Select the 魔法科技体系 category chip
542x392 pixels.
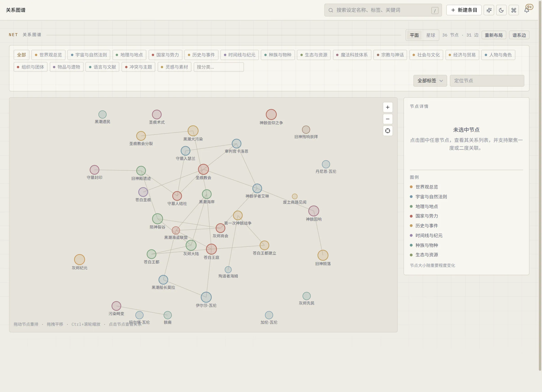pos(352,55)
